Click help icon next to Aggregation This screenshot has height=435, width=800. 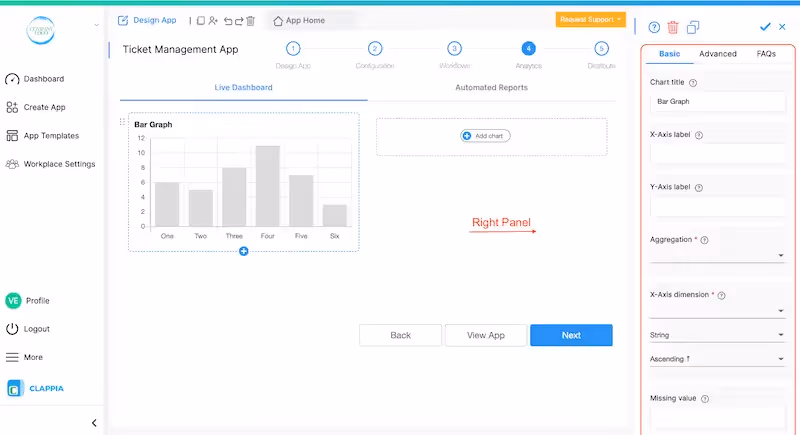tap(705, 240)
